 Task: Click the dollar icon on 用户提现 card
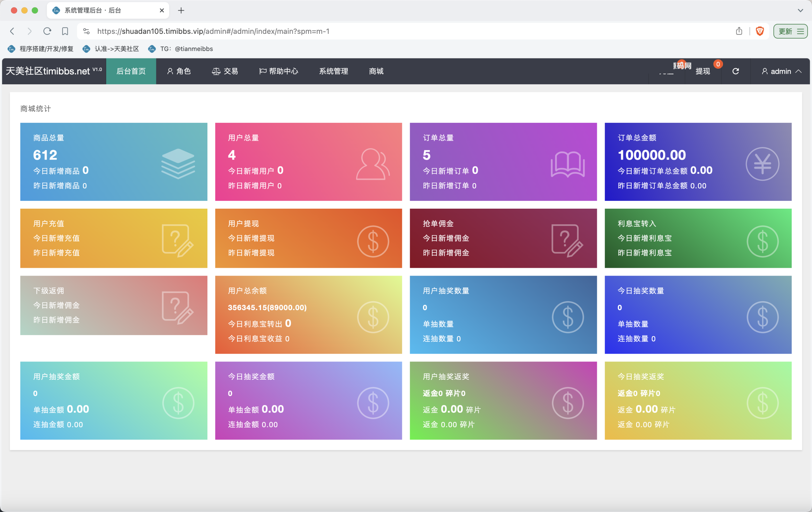click(x=373, y=241)
